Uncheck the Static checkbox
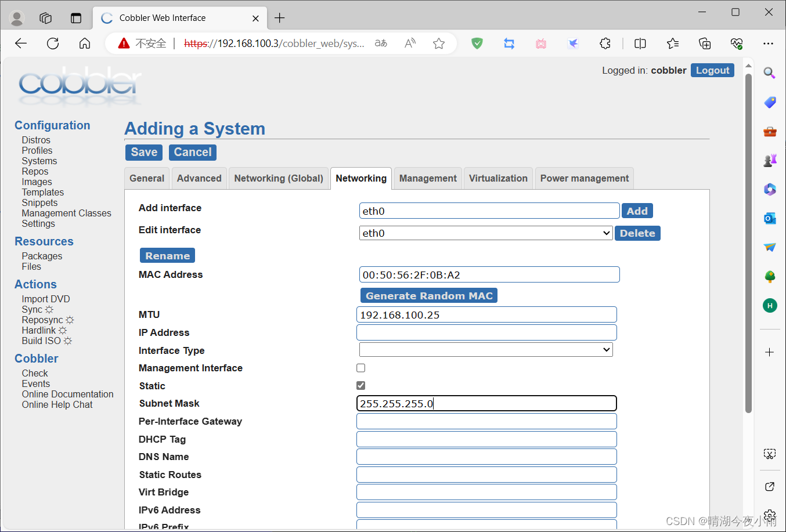786x532 pixels. pos(360,385)
